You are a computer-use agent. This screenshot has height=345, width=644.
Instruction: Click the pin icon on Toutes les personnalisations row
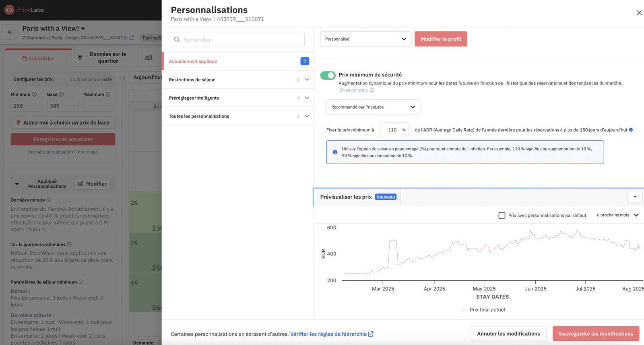coord(298,116)
